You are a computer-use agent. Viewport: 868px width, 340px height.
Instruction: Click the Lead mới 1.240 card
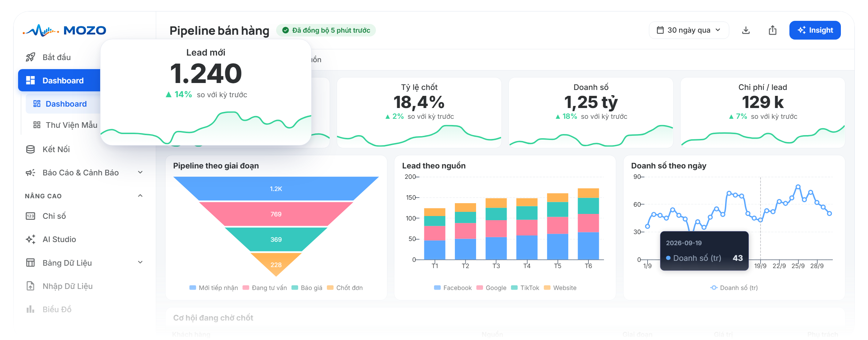(206, 92)
